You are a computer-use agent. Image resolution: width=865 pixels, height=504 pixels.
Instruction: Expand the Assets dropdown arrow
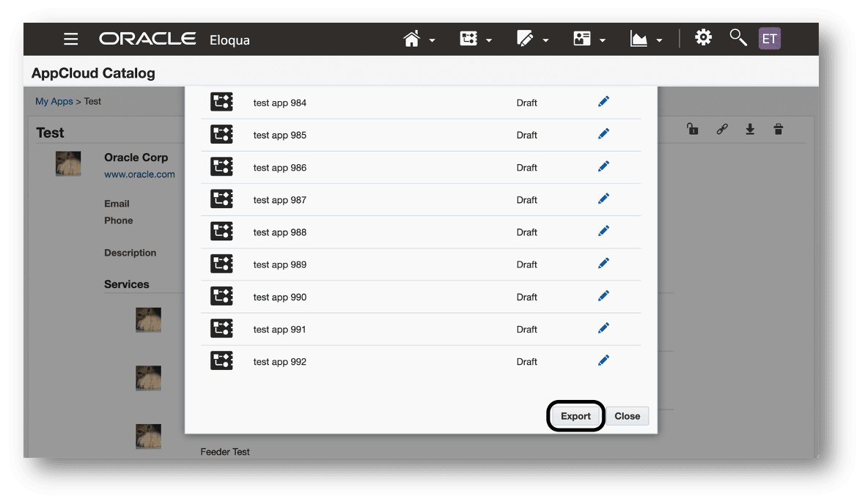coord(545,40)
